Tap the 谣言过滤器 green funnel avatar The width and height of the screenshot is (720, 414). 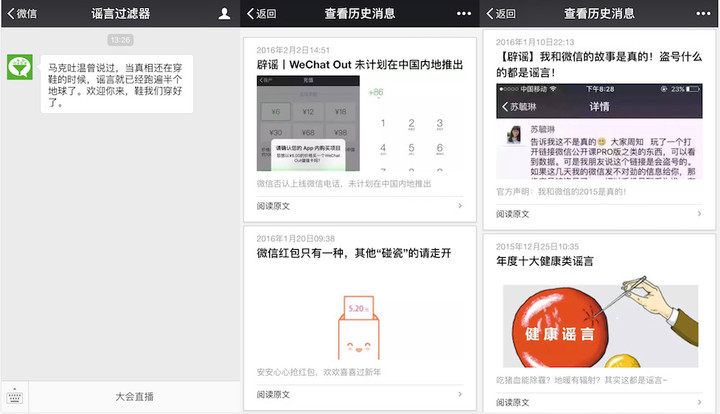[x=20, y=67]
